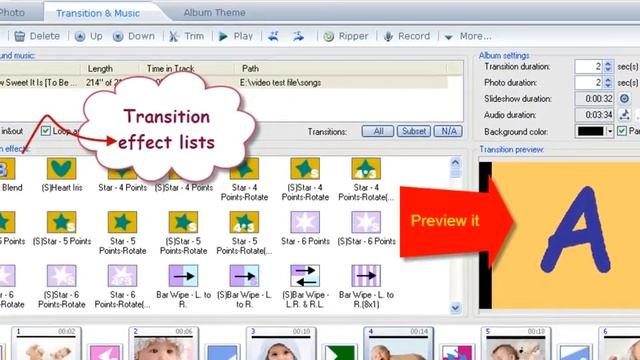Select slide thumbnail 3 in the timeline

282,344
